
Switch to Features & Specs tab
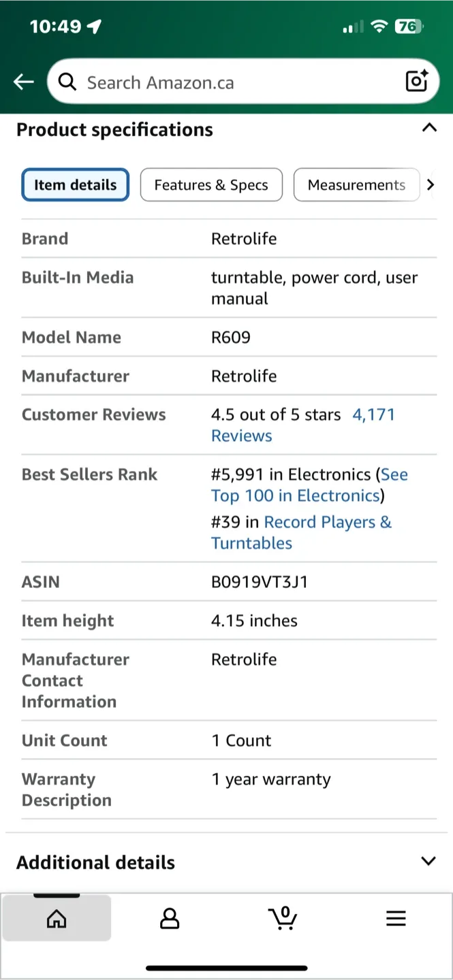click(211, 185)
